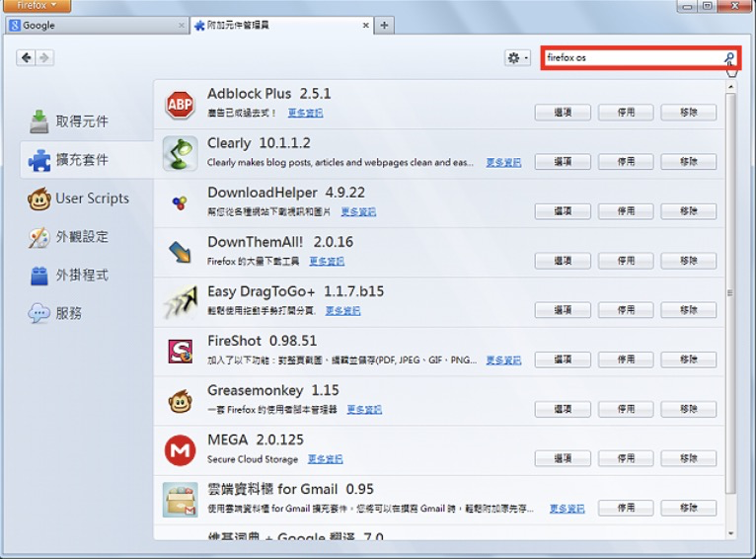Image resolution: width=756 pixels, height=559 pixels.
Task: Click the blue brick icon for 外掛程式
Action: (x=39, y=276)
